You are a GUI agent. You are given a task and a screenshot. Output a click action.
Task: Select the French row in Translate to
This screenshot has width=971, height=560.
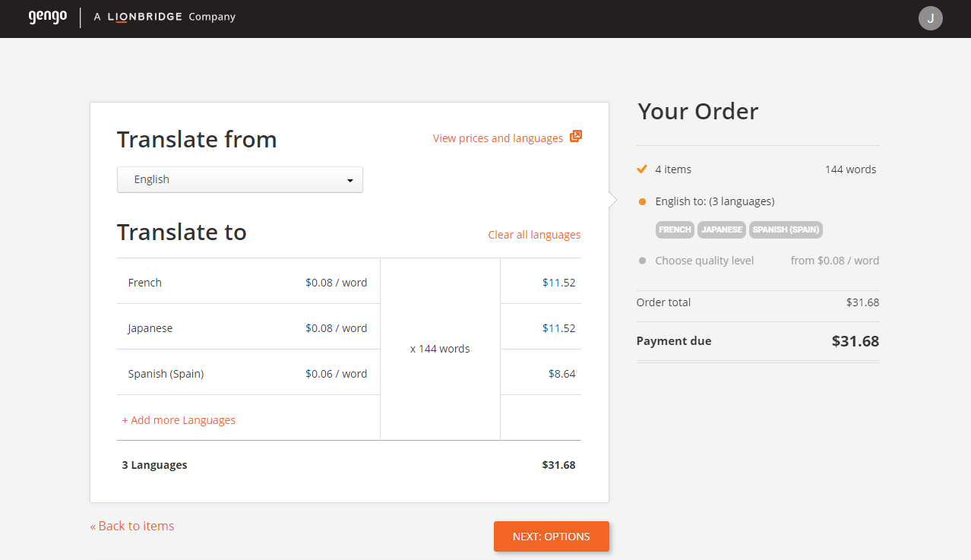145,282
